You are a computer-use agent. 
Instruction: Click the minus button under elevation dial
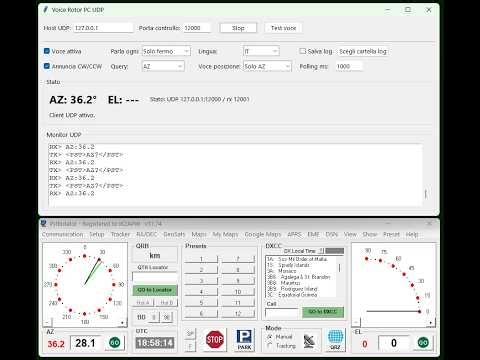(356, 322)
